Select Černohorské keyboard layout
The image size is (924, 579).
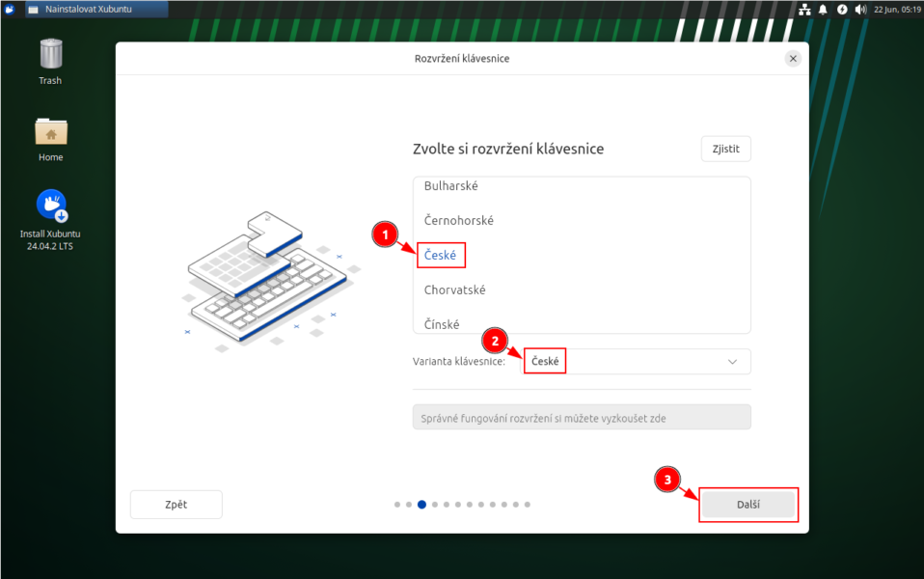tap(458, 221)
